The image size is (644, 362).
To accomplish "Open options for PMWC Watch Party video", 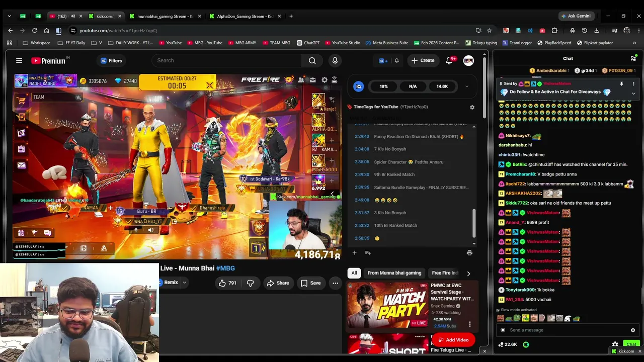I will [x=470, y=324].
